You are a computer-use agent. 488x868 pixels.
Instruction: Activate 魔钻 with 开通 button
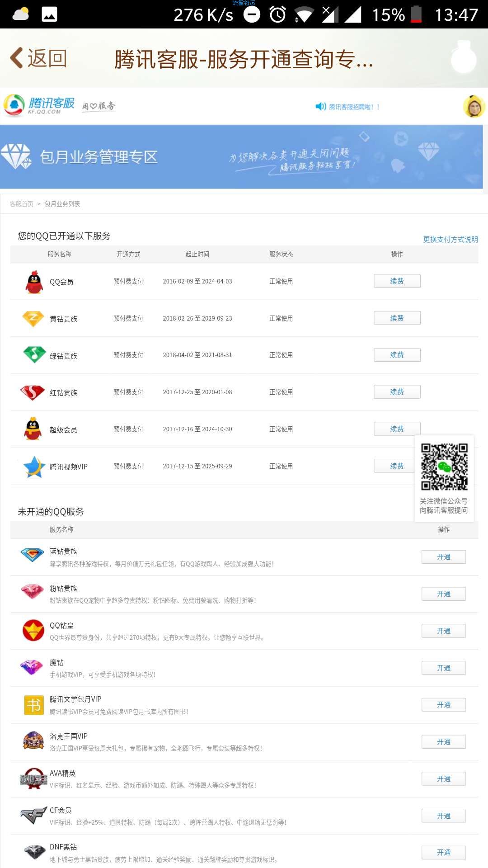[444, 668]
